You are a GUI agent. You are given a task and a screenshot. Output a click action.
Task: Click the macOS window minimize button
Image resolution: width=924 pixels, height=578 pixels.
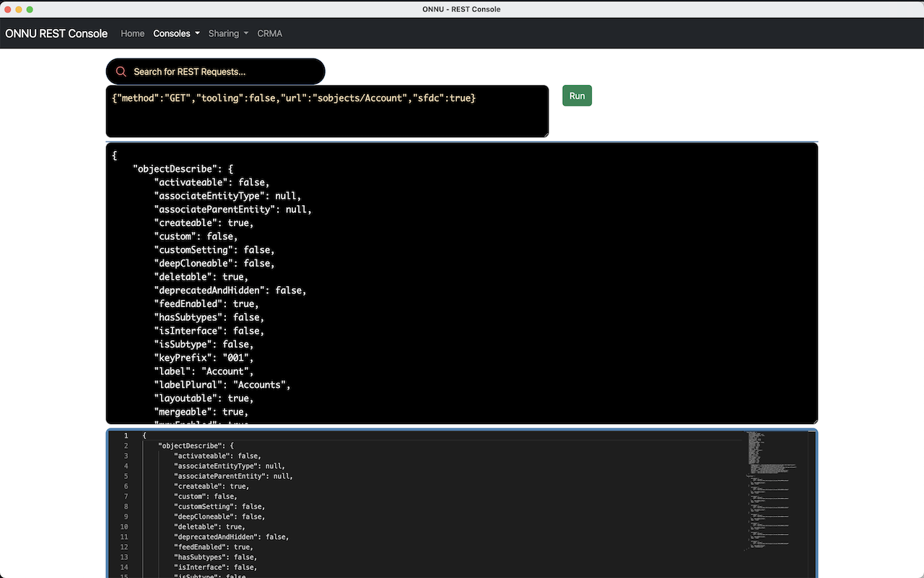(19, 9)
